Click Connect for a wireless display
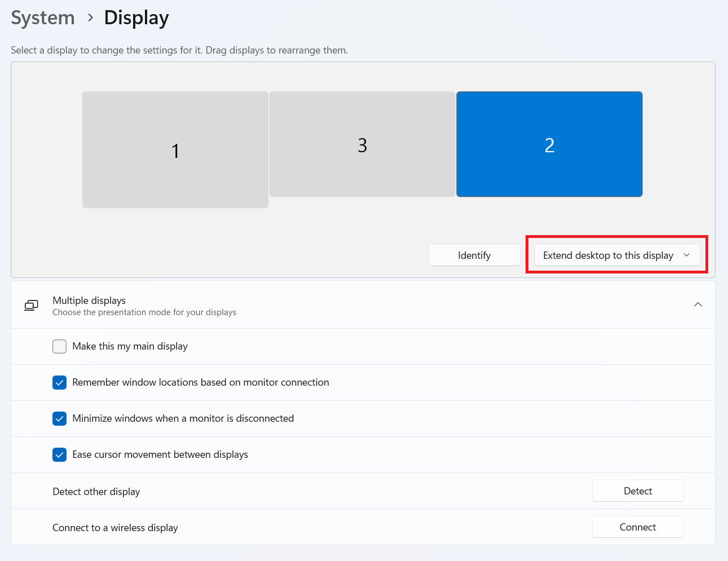Screen dimensions: 728x561 coord(637,527)
